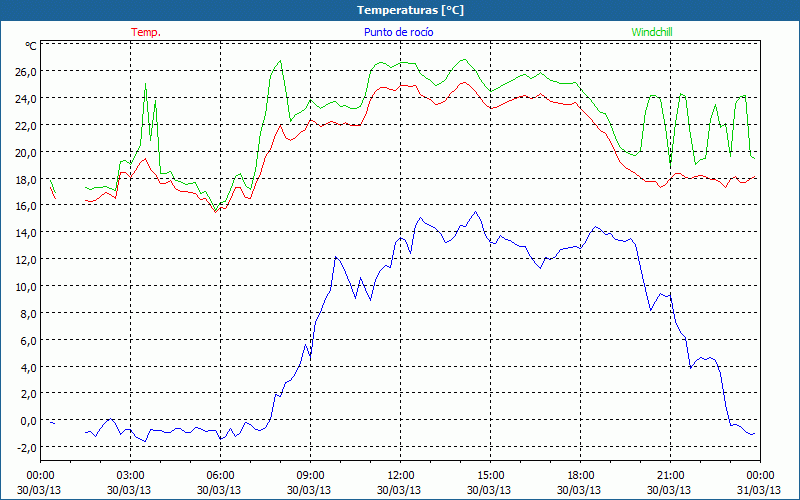This screenshot has width=800, height=500.
Task: Click the 14,0 y-axis value
Action: pyautogui.click(x=26, y=233)
